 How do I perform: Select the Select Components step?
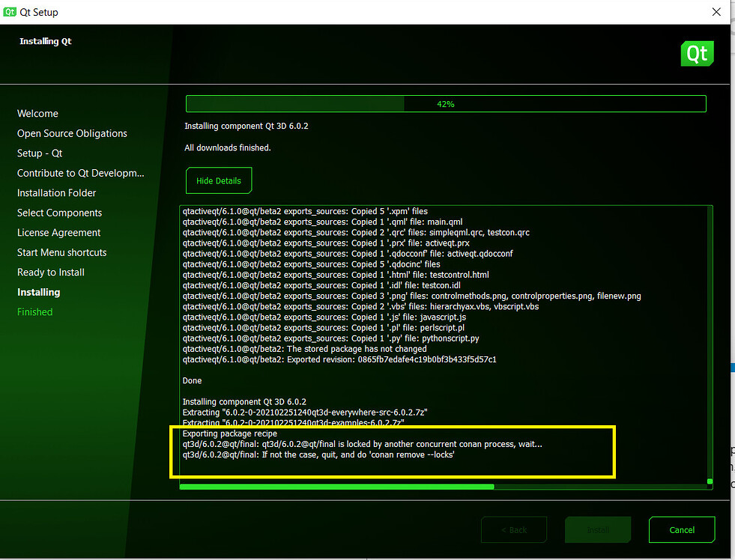[x=59, y=213]
